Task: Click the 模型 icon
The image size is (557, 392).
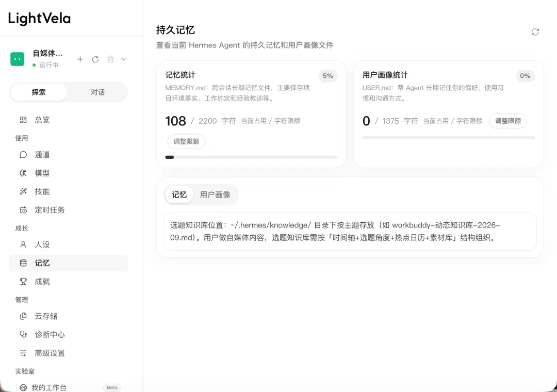Action: coord(23,173)
